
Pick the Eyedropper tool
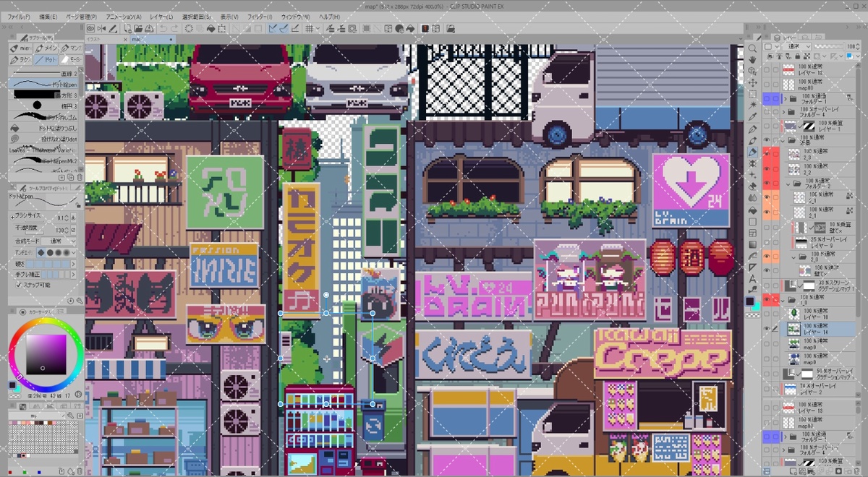pyautogui.click(x=753, y=117)
